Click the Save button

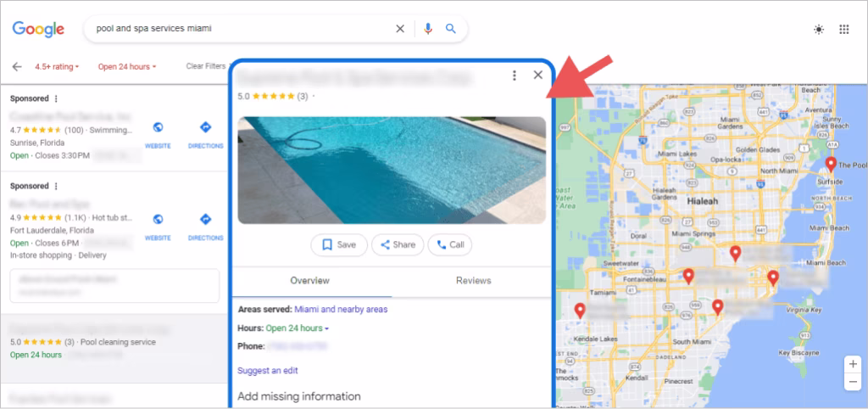pos(339,245)
